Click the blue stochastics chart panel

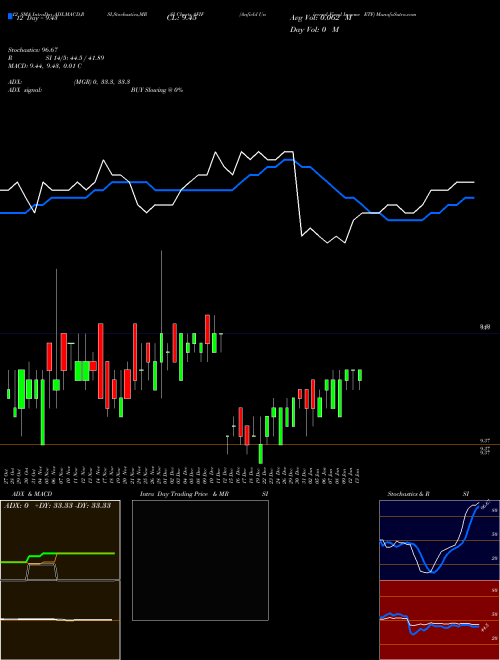pyautogui.click(x=439, y=540)
